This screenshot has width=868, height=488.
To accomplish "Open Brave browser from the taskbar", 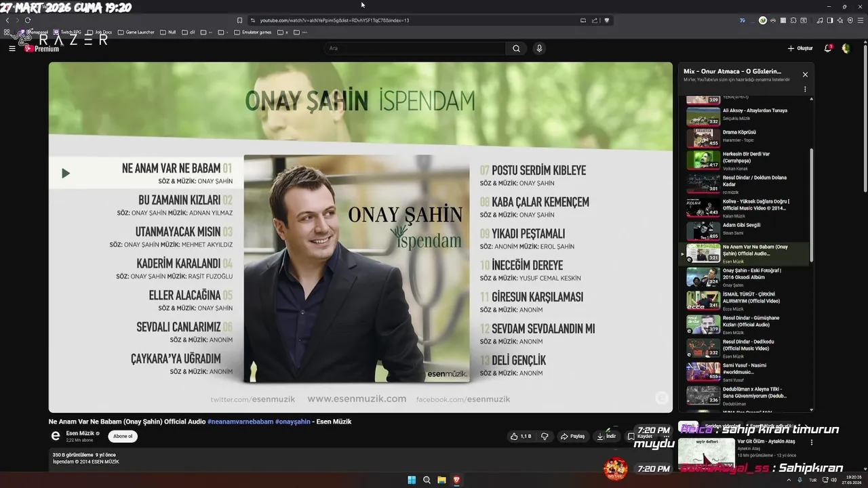I will coord(456,480).
